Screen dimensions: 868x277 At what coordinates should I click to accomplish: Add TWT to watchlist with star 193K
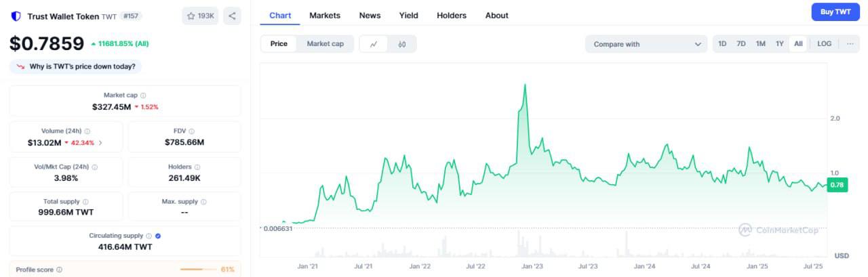(200, 16)
